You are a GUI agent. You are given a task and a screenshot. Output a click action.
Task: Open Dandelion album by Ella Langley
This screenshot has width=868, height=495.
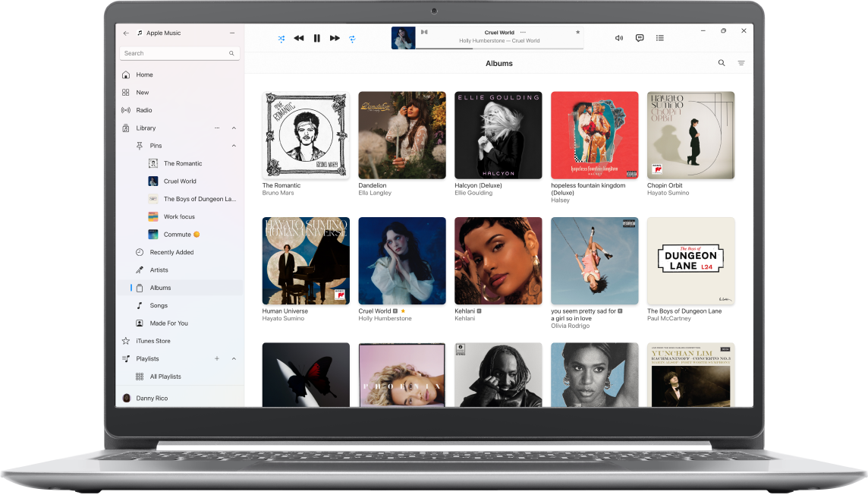coord(402,135)
